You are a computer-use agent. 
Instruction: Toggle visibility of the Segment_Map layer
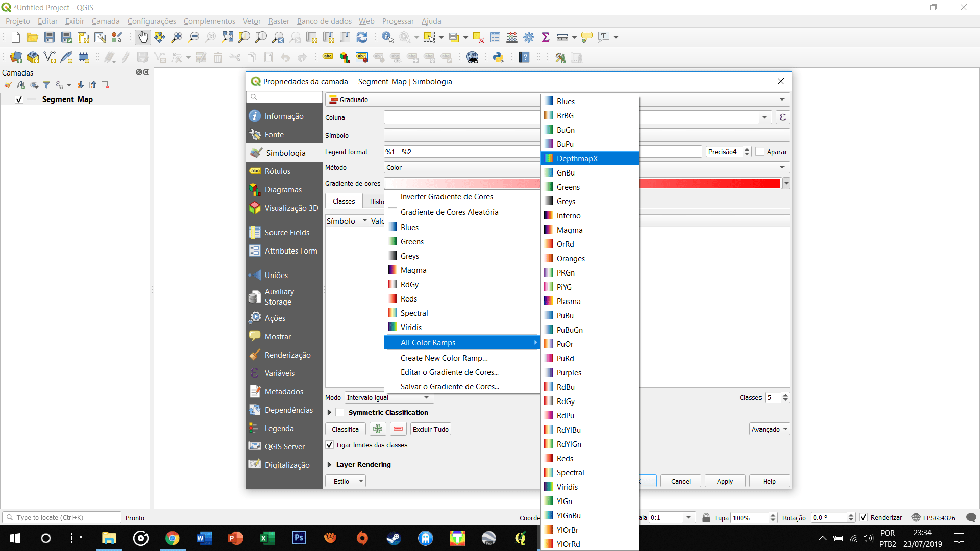18,99
